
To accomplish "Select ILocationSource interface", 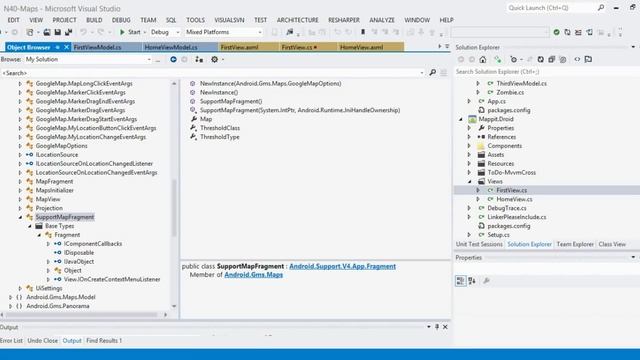I will tap(57, 155).
